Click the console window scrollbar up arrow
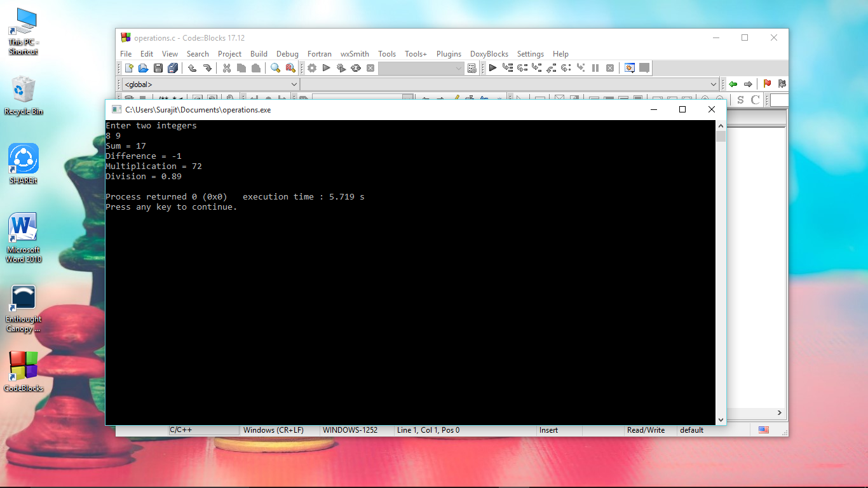 721,125
